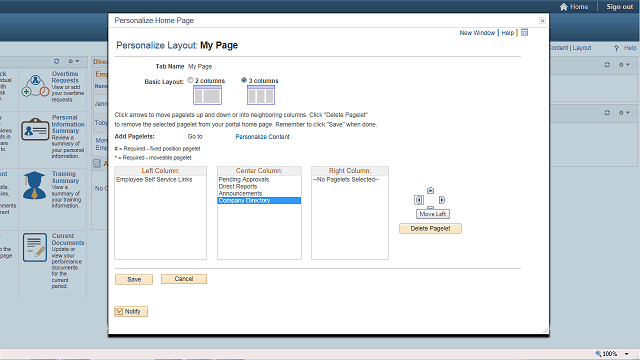Click the three-column layout thumbnail
640x360 pixels.
[x=261, y=95]
